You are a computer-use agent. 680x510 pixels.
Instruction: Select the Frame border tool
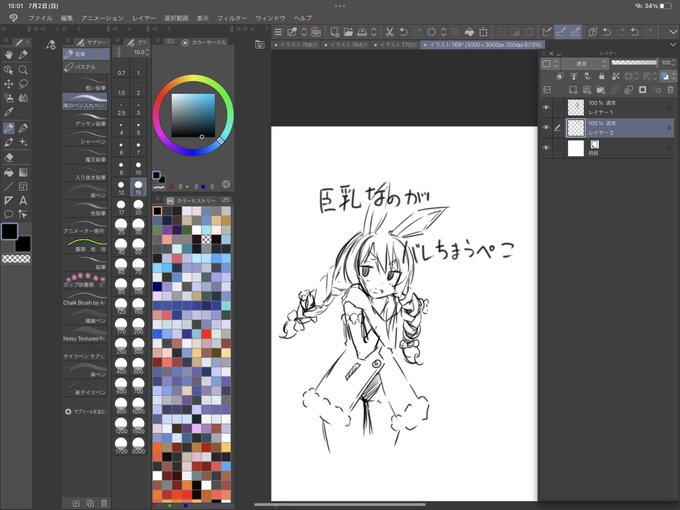click(x=23, y=186)
